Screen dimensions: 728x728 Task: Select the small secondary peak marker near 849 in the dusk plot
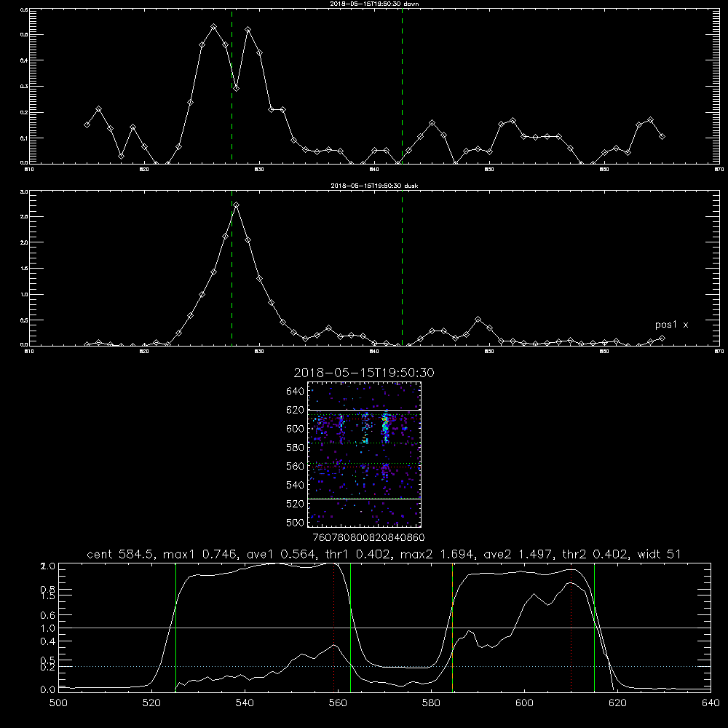click(478, 320)
